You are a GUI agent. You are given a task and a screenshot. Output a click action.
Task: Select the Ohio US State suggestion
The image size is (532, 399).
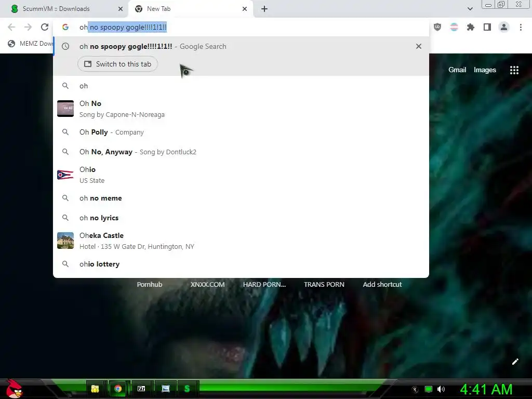tap(241, 175)
